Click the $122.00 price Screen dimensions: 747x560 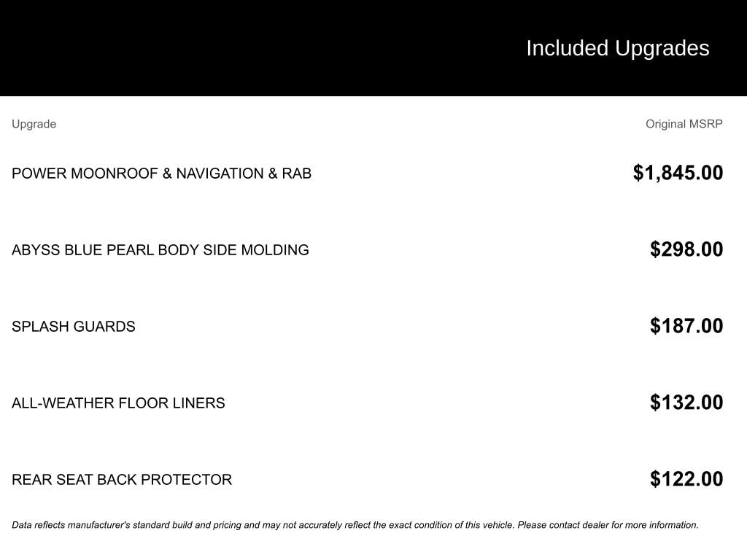click(686, 479)
